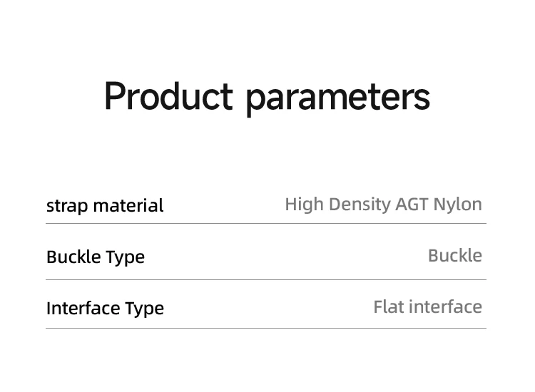Click the Product parameters heading
The height and width of the screenshot is (392, 535).
coord(267,98)
